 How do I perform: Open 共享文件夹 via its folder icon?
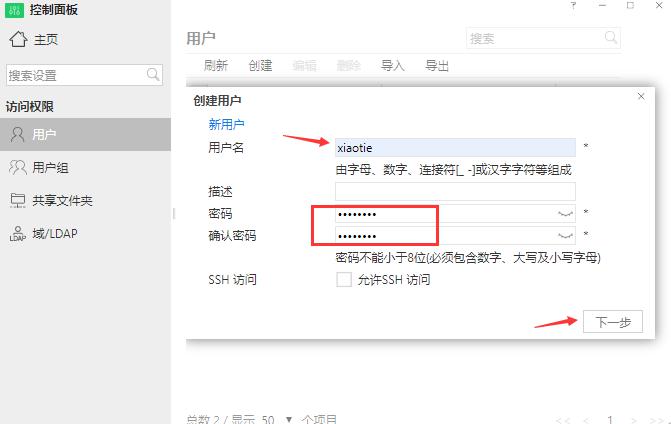(x=17, y=200)
